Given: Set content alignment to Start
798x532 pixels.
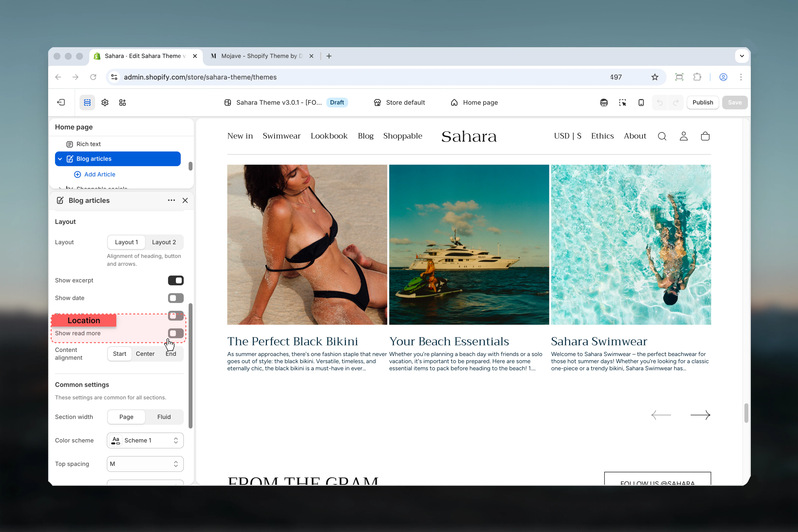Looking at the screenshot, I should [x=119, y=354].
